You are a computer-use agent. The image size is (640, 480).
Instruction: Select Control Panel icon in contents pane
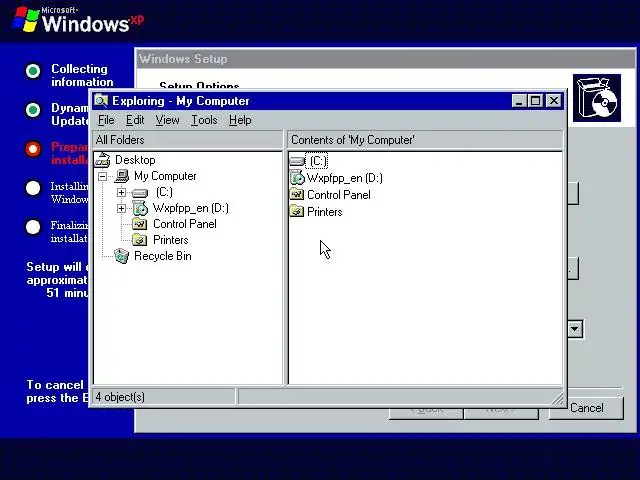tap(297, 195)
